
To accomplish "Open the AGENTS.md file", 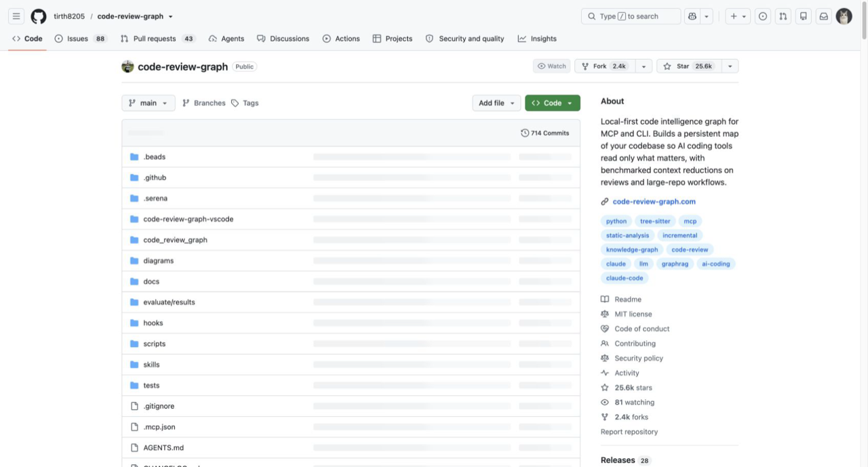I will (163, 448).
